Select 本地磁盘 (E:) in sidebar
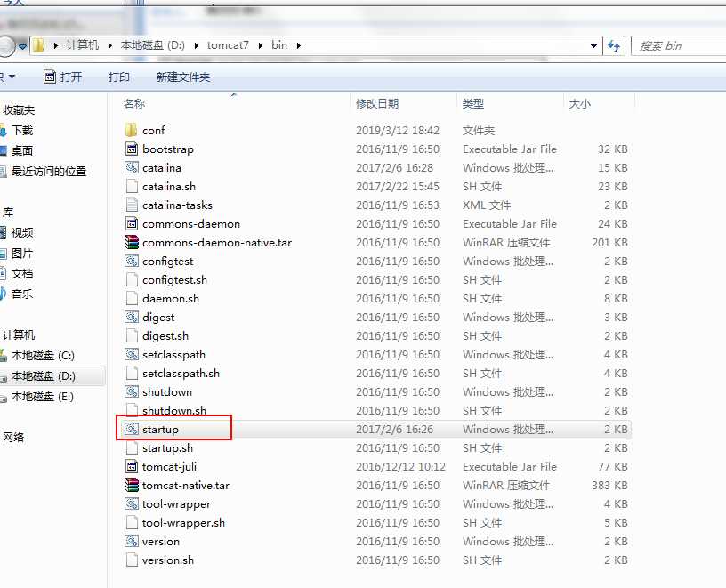726x588 pixels. (x=43, y=397)
